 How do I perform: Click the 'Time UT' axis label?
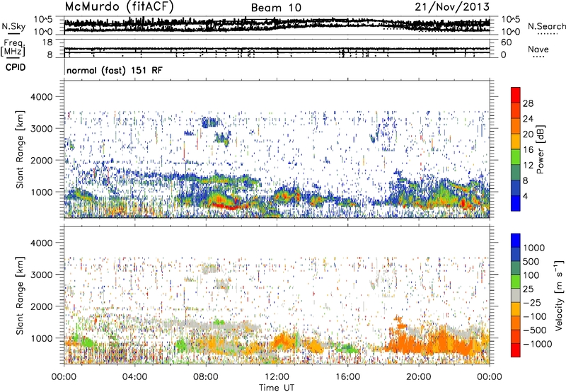click(277, 388)
